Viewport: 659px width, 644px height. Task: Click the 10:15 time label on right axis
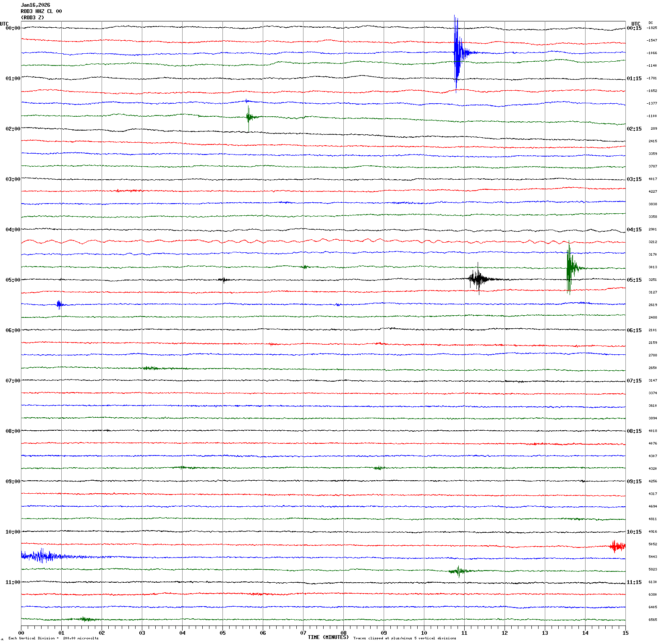(634, 532)
